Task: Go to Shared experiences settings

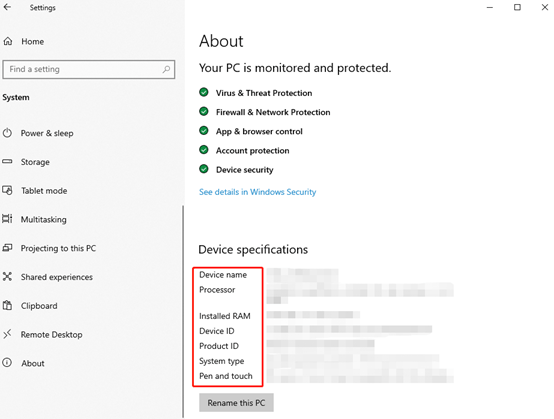Action: (x=57, y=277)
